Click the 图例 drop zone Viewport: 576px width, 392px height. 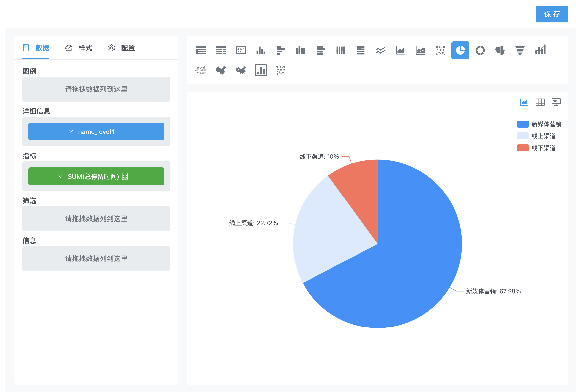tap(96, 89)
